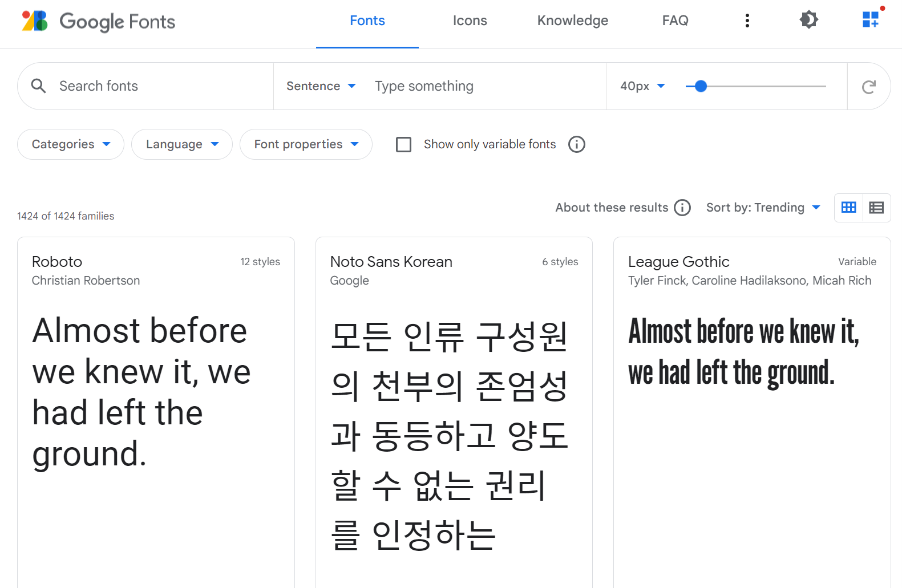Click the Type something preview field

click(x=485, y=86)
